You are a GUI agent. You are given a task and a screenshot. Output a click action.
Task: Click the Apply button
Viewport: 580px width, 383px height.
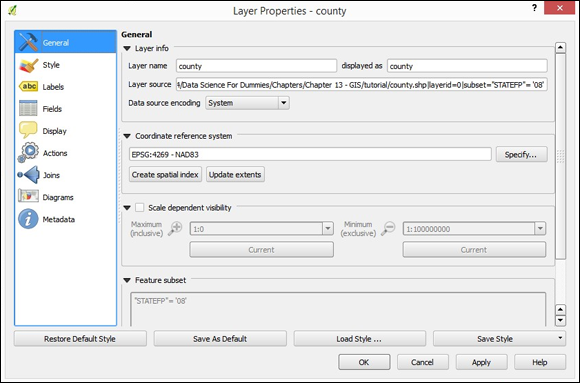[481, 362]
